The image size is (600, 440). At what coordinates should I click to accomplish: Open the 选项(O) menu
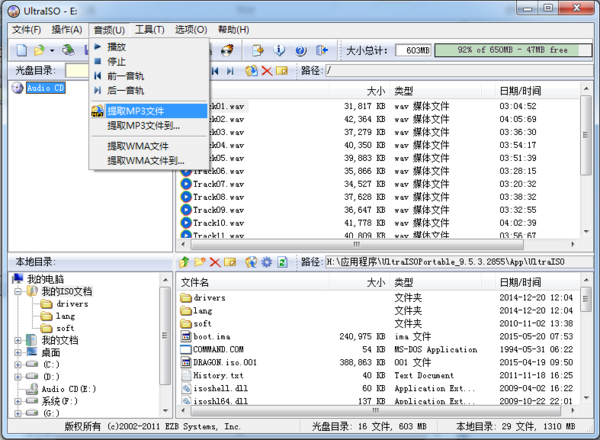191,30
